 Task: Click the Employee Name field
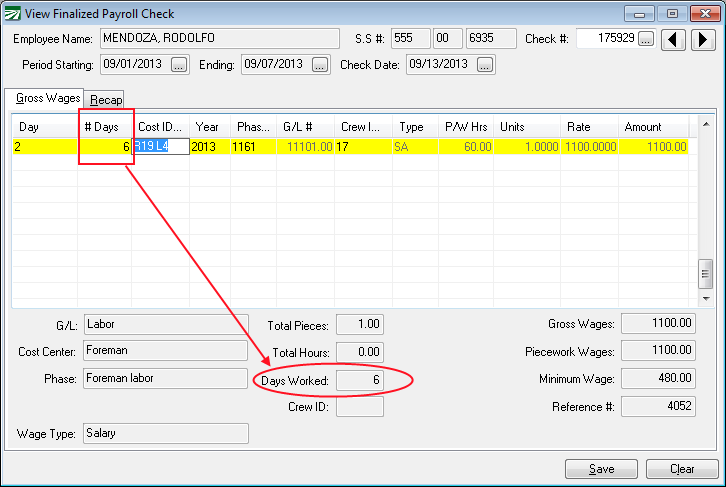tap(220, 39)
